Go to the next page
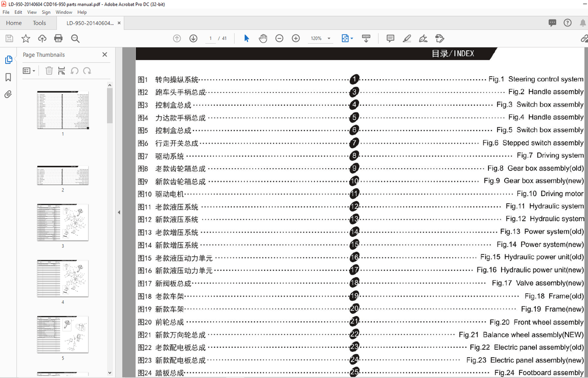The width and height of the screenshot is (588, 378). (x=193, y=38)
